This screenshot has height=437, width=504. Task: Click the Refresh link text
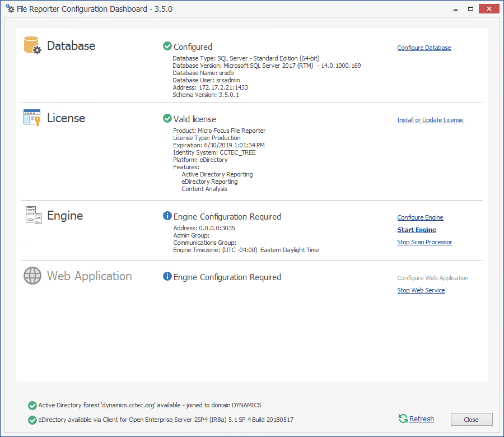422,419
